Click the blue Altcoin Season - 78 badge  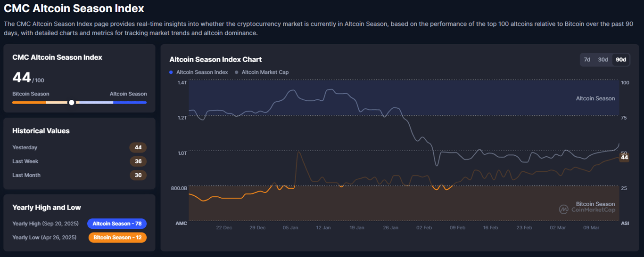(117, 224)
